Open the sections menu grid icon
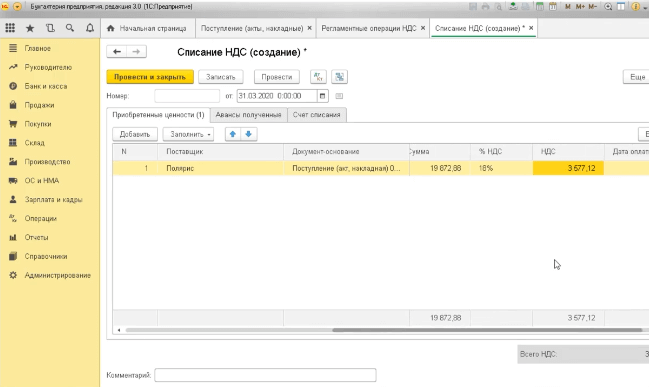 [x=10, y=28]
